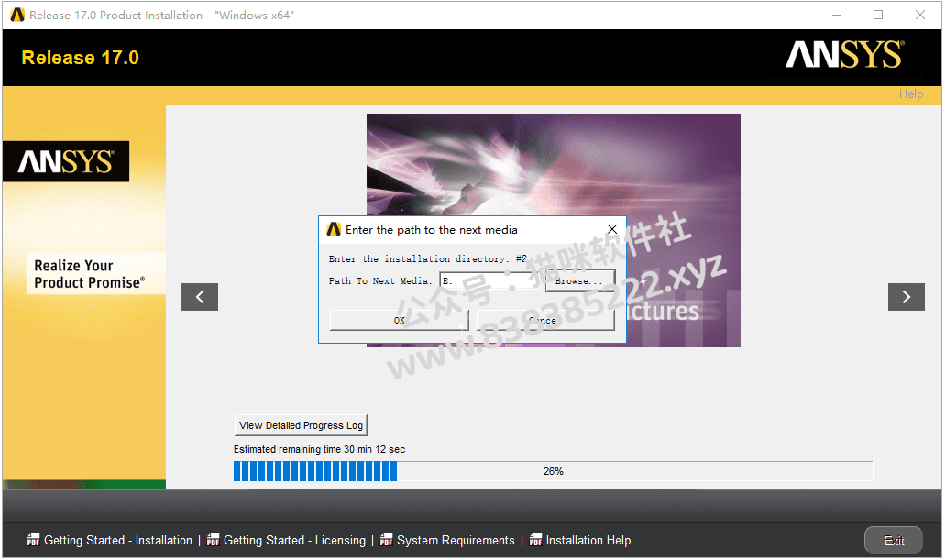This screenshot has height=560, width=945.
Task: Open Installation Help PDF link
Action: 588,540
